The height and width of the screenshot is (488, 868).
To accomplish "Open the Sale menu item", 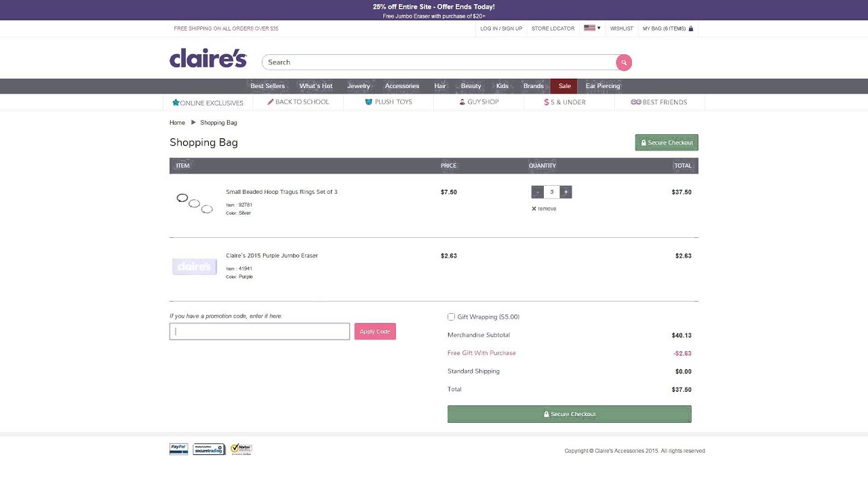I will coord(565,86).
